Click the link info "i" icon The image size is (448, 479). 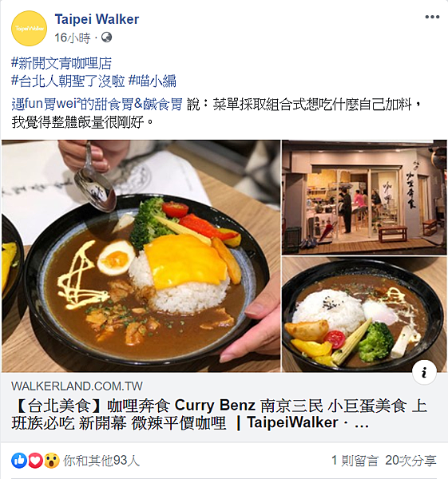tap(424, 372)
